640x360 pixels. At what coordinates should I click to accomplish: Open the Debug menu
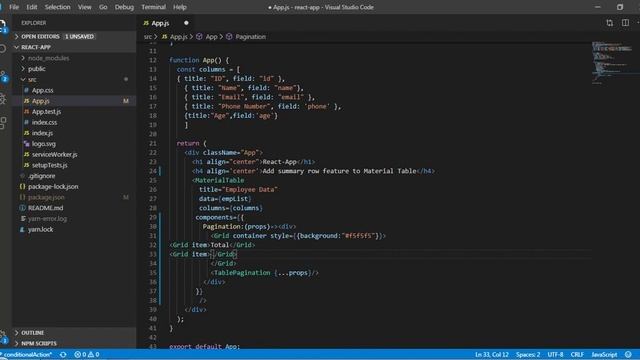[124, 7]
